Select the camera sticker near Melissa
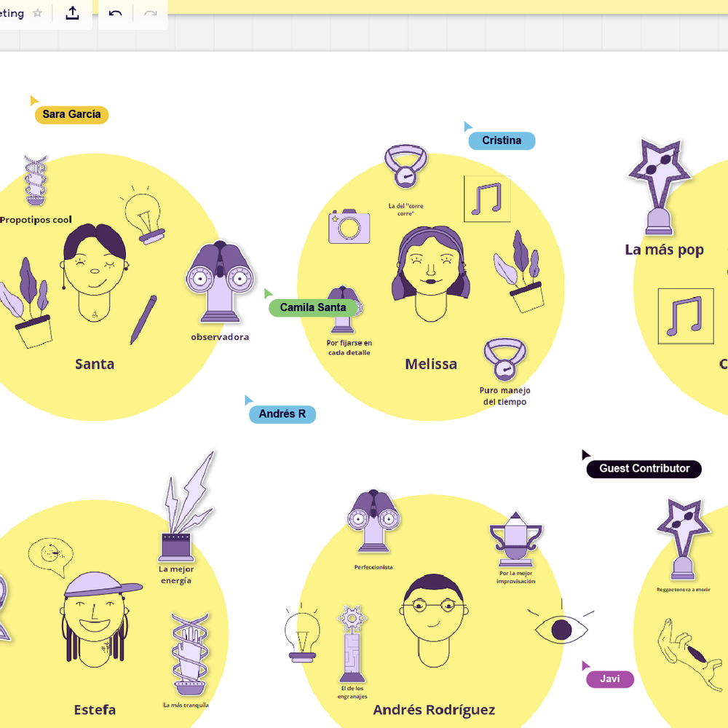Screen dimensions: 728x728 click(349, 226)
